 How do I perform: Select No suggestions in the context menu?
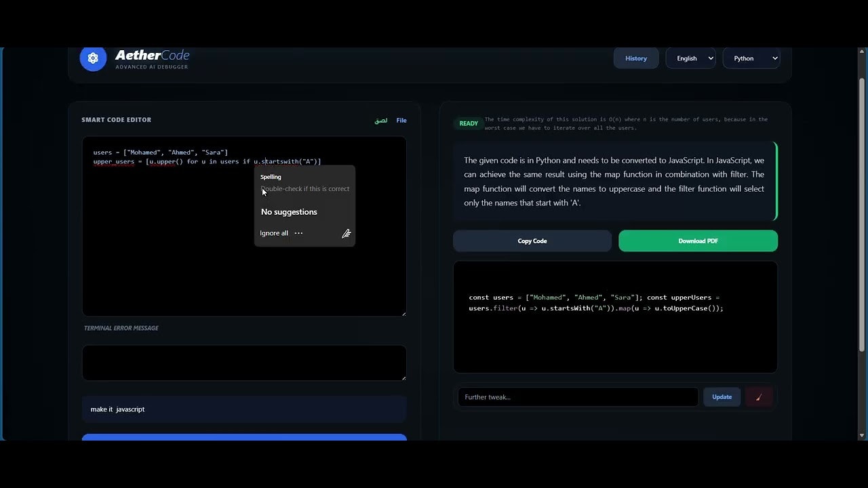(289, 211)
